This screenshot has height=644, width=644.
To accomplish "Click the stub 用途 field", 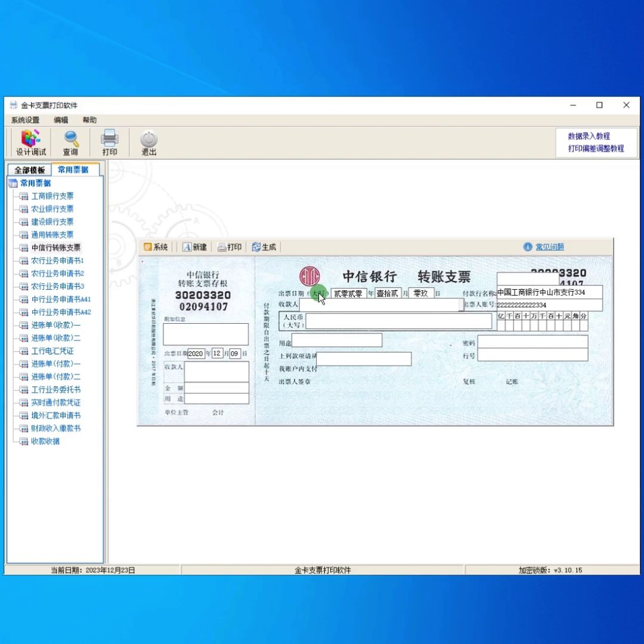I will pyautogui.click(x=216, y=398).
